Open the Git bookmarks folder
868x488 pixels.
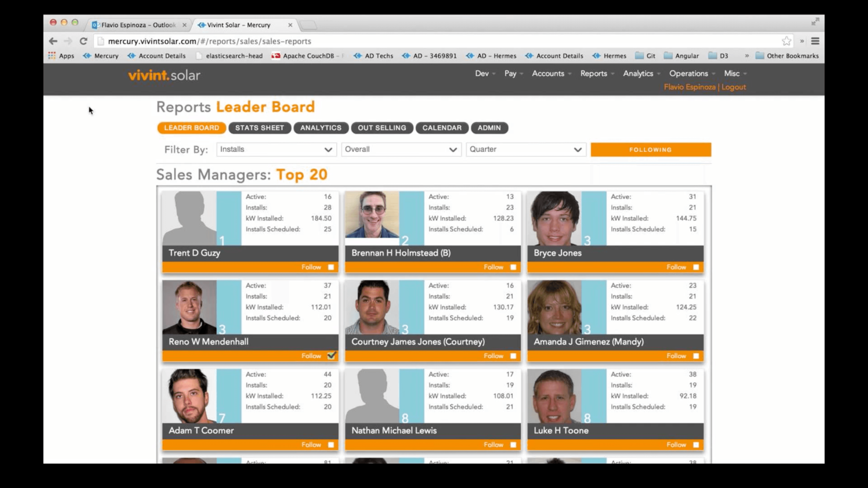tap(645, 56)
